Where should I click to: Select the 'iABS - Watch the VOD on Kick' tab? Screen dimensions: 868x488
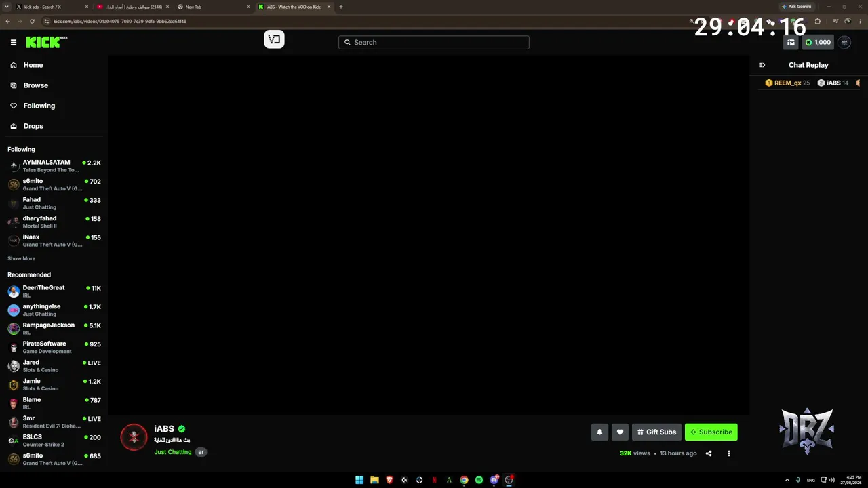point(294,7)
